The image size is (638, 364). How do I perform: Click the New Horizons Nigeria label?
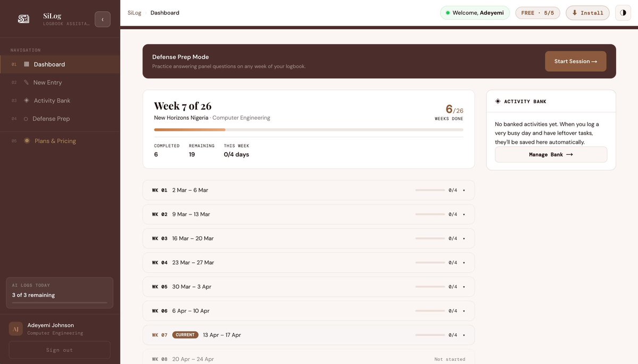click(x=181, y=118)
